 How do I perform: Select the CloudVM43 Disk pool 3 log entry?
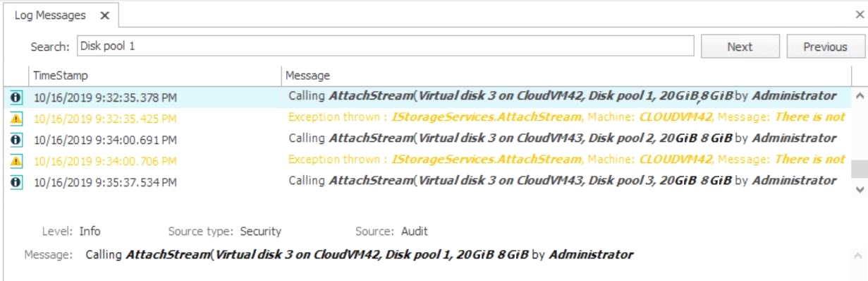pyautogui.click(x=430, y=181)
